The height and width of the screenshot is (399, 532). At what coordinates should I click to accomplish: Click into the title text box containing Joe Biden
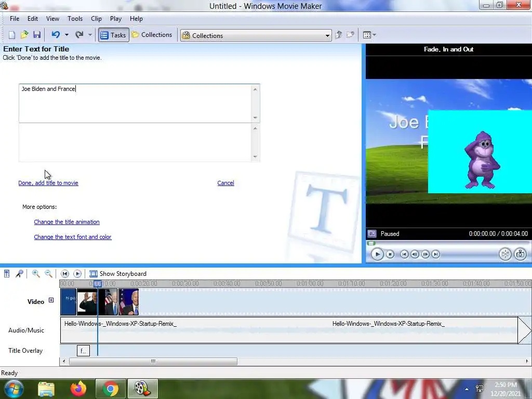click(x=139, y=103)
